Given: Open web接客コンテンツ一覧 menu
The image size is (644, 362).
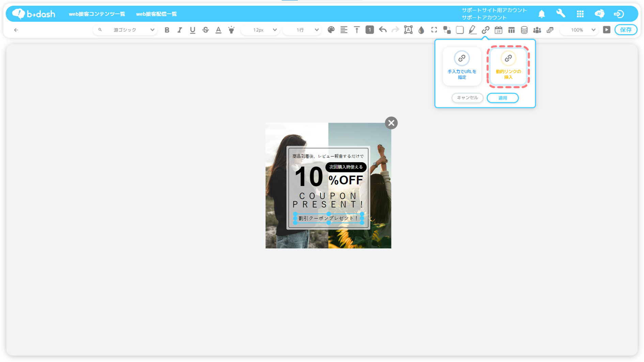Looking at the screenshot, I should (97, 14).
